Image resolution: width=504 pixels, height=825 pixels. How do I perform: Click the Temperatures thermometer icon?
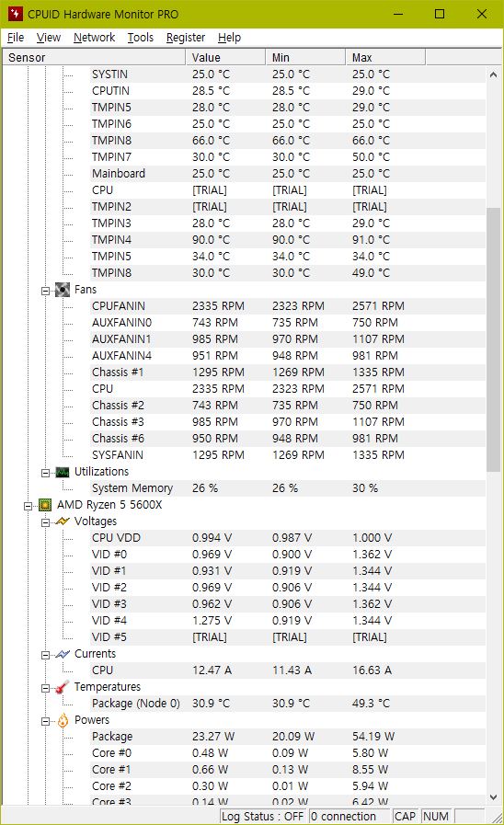coord(63,687)
